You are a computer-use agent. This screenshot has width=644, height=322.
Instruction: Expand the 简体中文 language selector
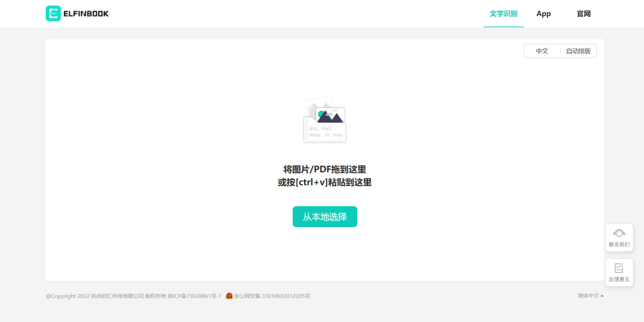[590, 296]
